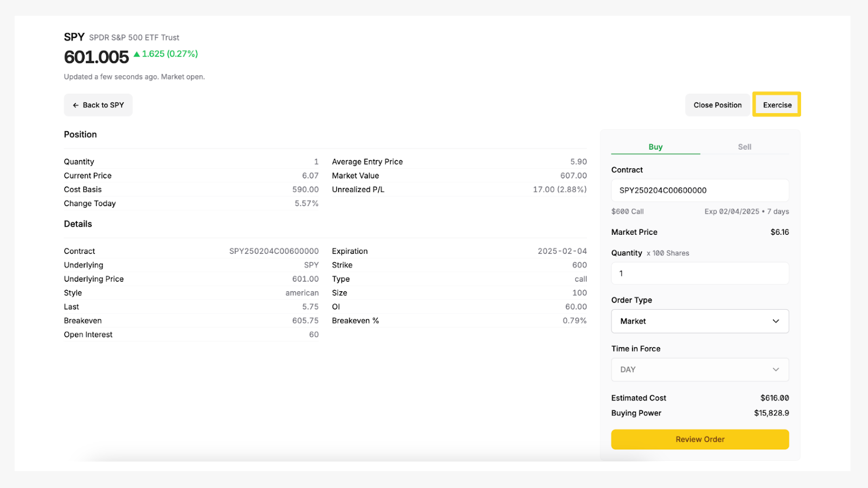868x488 pixels.
Task: Click the Underlying Price value 601.00
Action: pos(305,279)
